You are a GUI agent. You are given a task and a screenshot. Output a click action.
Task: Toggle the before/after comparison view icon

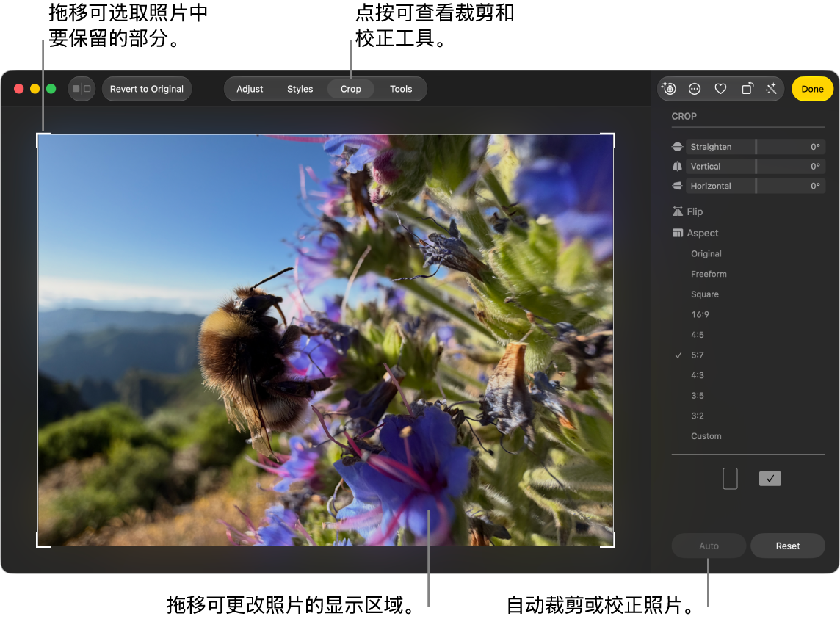click(82, 89)
